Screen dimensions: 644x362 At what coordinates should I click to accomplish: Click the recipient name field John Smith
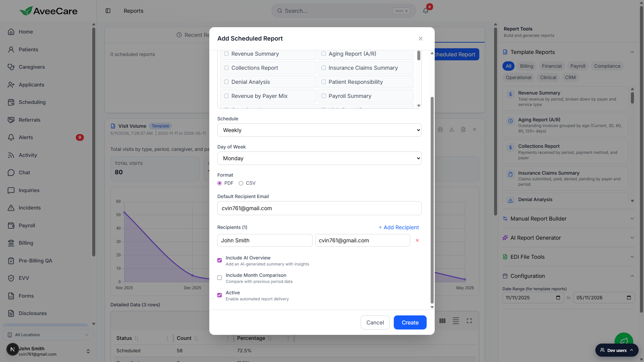click(x=265, y=240)
